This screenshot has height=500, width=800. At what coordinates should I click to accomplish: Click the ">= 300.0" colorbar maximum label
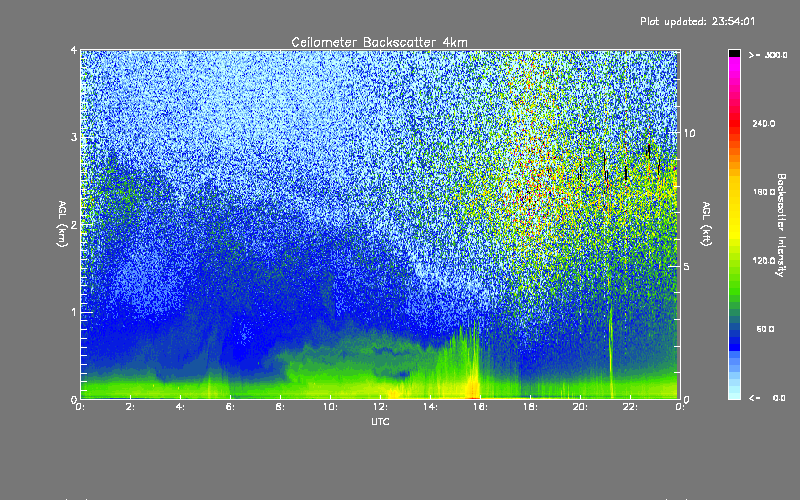coord(768,55)
